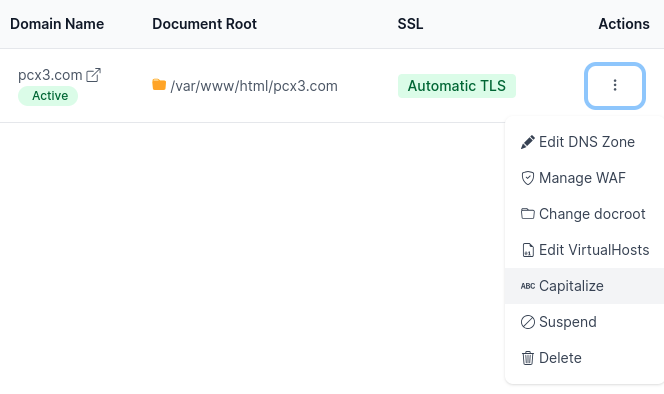The image size is (664, 394).
Task: Click the Automatic TLS badge
Action: pos(456,86)
